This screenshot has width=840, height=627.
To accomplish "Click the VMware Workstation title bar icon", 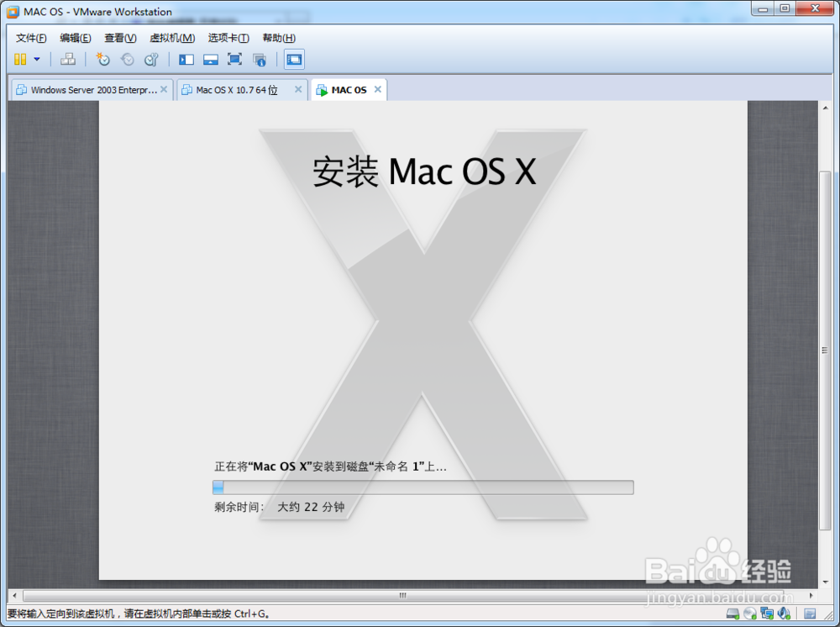I will [x=13, y=12].
